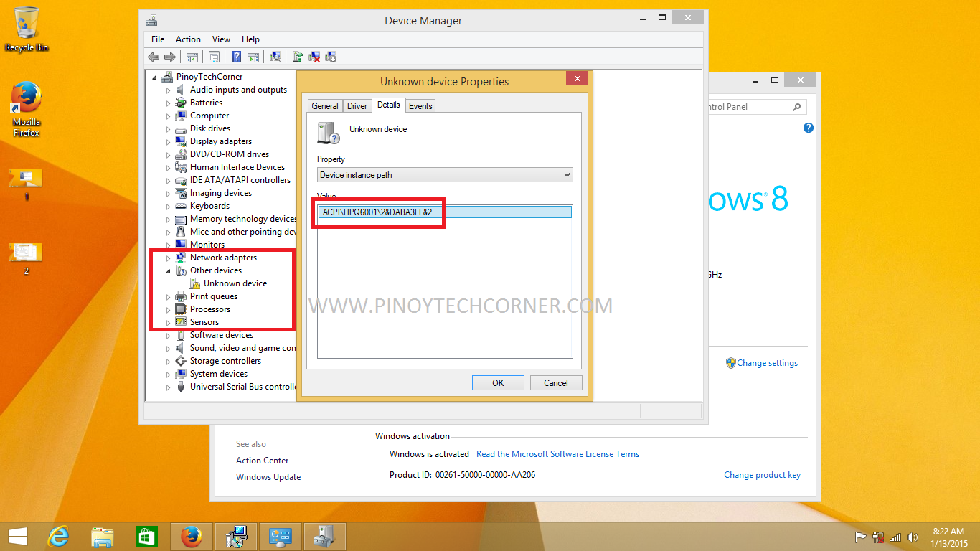Click the System window blue help icon
The height and width of the screenshot is (551, 980).
[x=809, y=128]
